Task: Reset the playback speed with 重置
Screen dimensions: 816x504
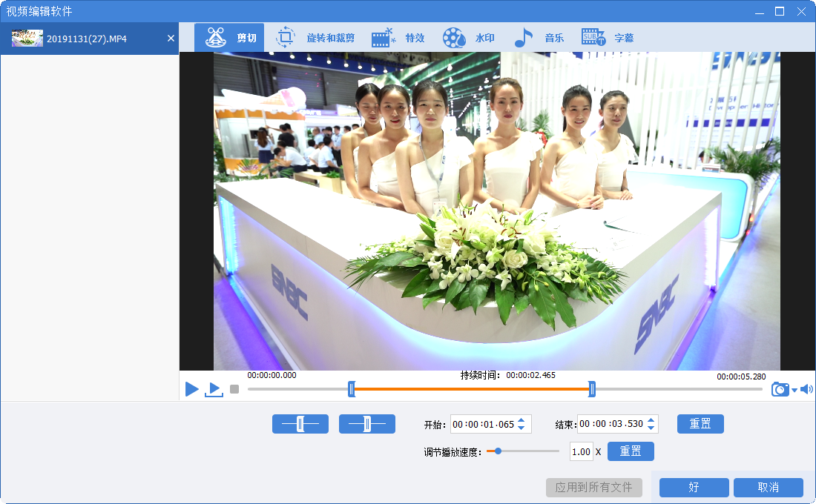Action: point(631,451)
